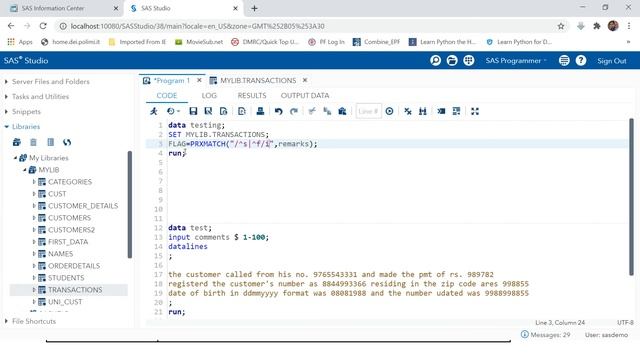Click the code editor vertical scrollbar
The height and width of the screenshot is (360, 640).
(x=631, y=197)
